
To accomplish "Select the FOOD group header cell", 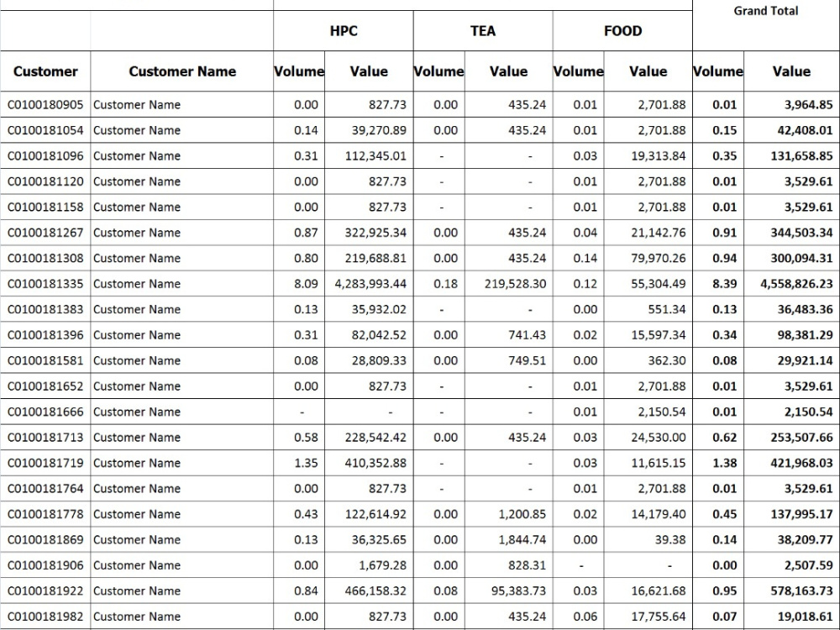I will point(622,31).
